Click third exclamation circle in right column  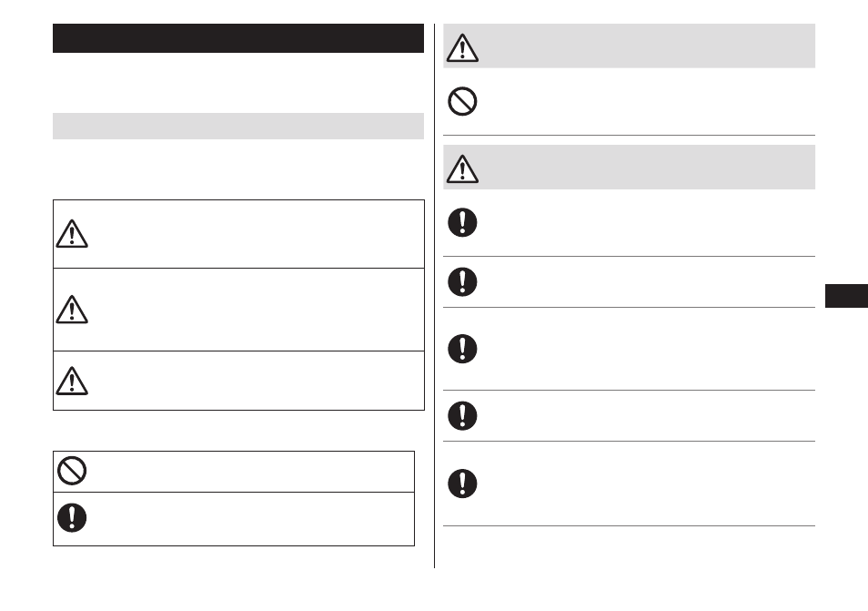pos(462,349)
